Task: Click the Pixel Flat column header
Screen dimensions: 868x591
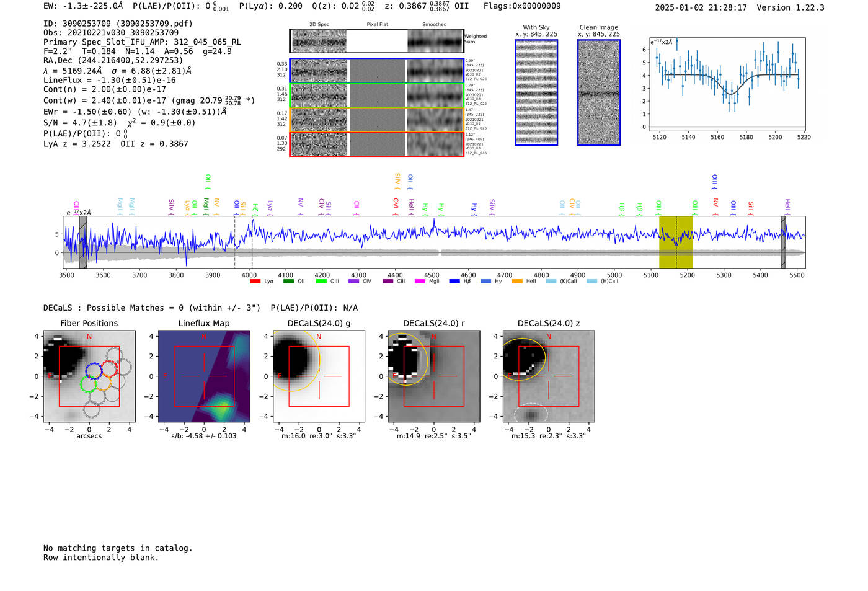Action: 377,25
